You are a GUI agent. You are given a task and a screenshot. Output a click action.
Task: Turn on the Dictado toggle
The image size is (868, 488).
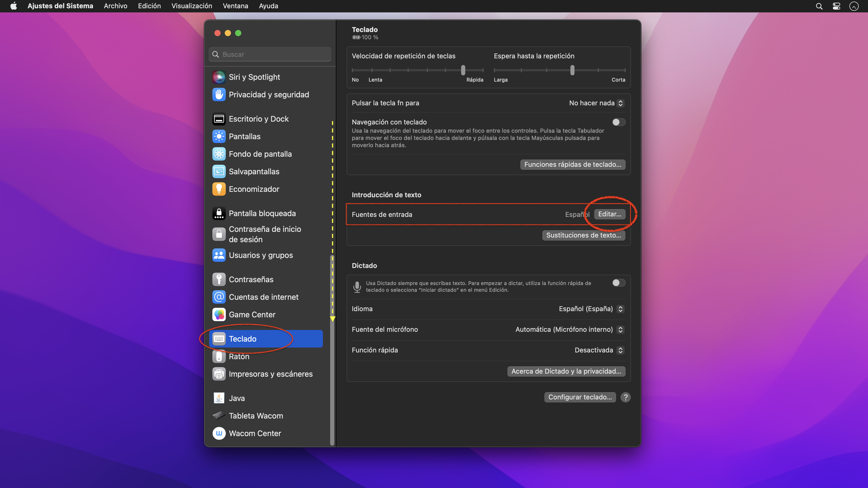[x=618, y=283]
